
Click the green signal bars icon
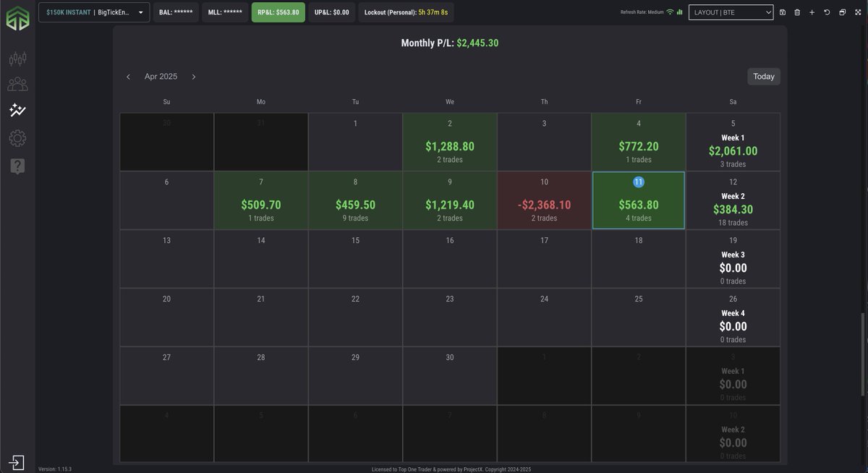pyautogui.click(x=680, y=12)
